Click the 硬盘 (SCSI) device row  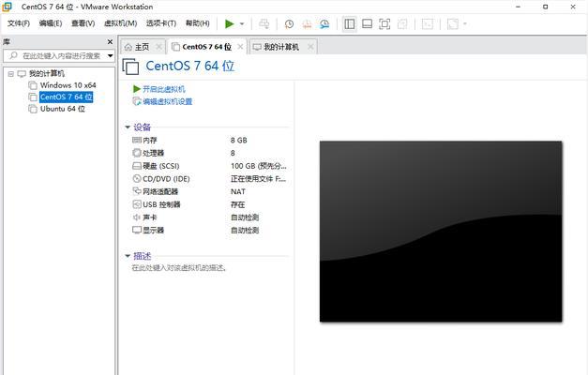point(210,166)
